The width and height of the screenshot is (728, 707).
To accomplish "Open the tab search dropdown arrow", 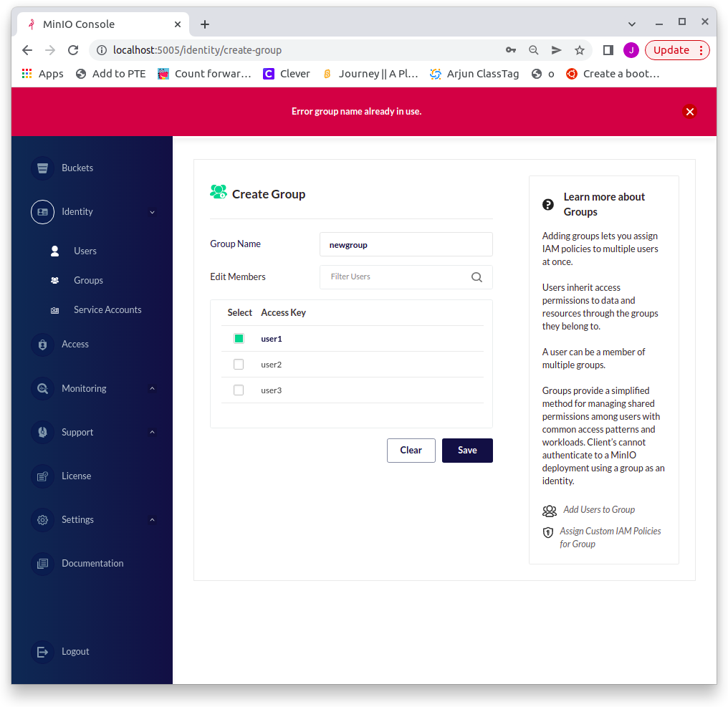I will pos(631,24).
